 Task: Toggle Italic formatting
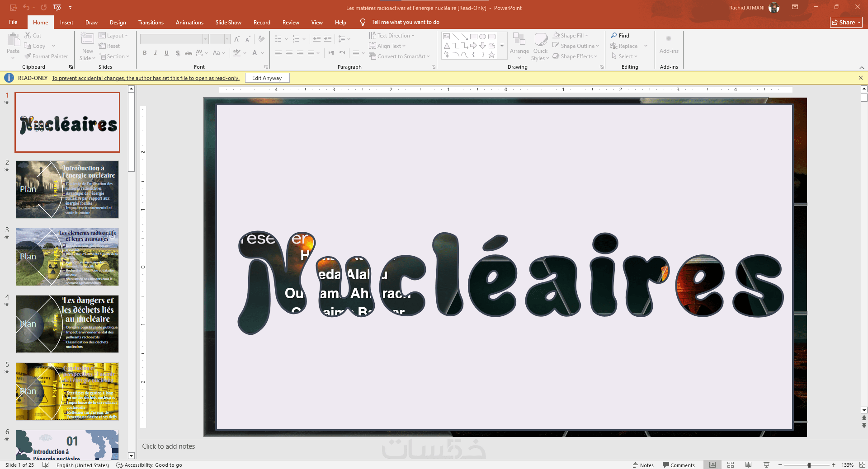click(156, 53)
